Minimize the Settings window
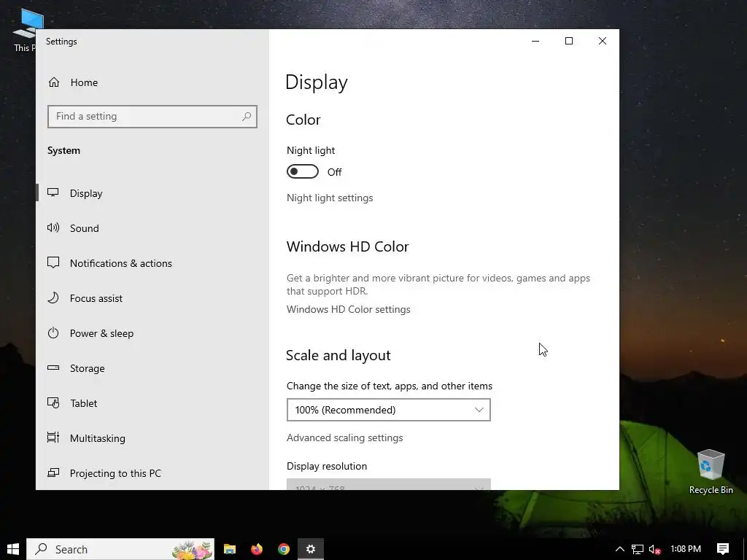Screen dimensions: 747x560 click(535, 41)
